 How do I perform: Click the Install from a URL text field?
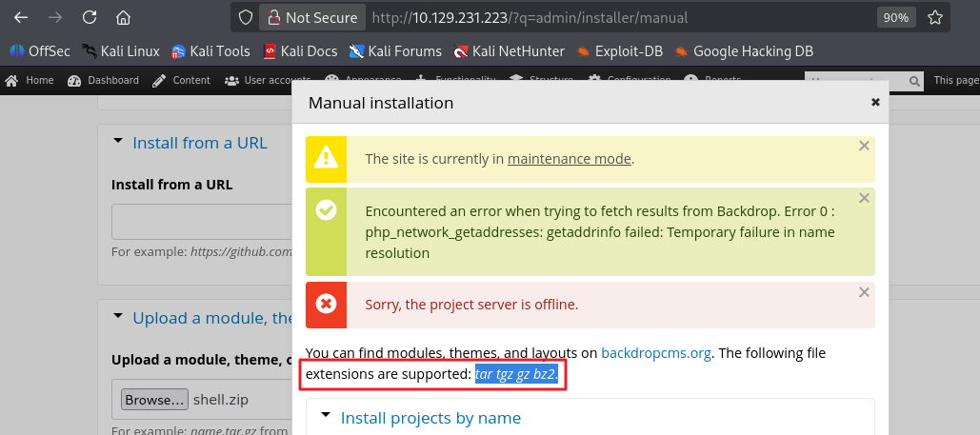202,222
